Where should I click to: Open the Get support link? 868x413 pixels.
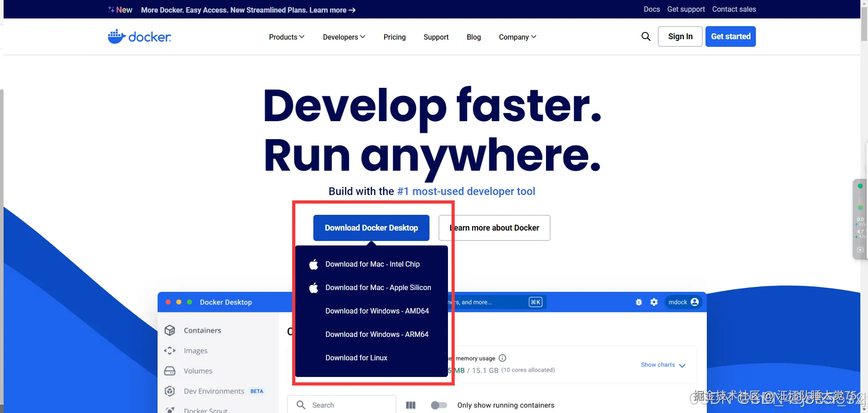click(686, 9)
